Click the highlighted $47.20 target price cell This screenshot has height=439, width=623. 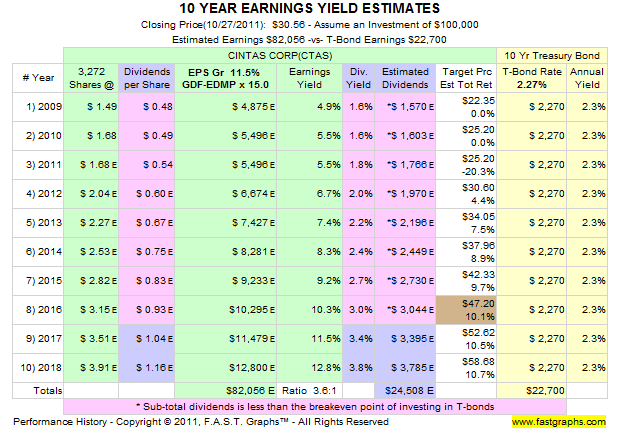click(466, 310)
